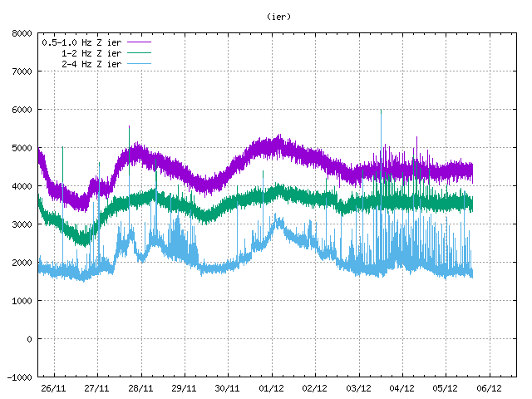Select the "0.5-1.0 Hz Z ier" legend label

point(81,42)
